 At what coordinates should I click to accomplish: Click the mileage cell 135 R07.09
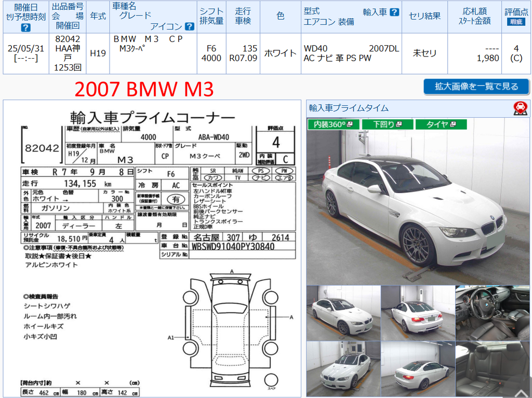243,53
